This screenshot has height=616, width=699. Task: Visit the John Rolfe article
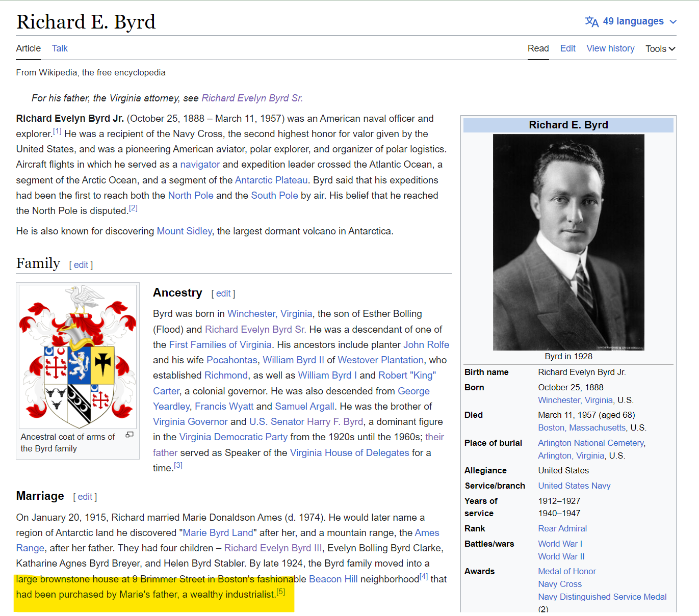coord(426,345)
